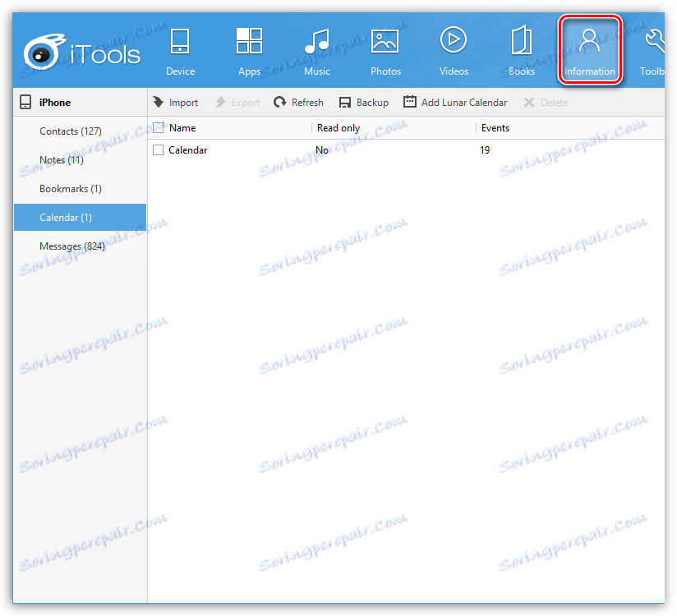
Task: Refresh the calendar list
Action: (298, 103)
